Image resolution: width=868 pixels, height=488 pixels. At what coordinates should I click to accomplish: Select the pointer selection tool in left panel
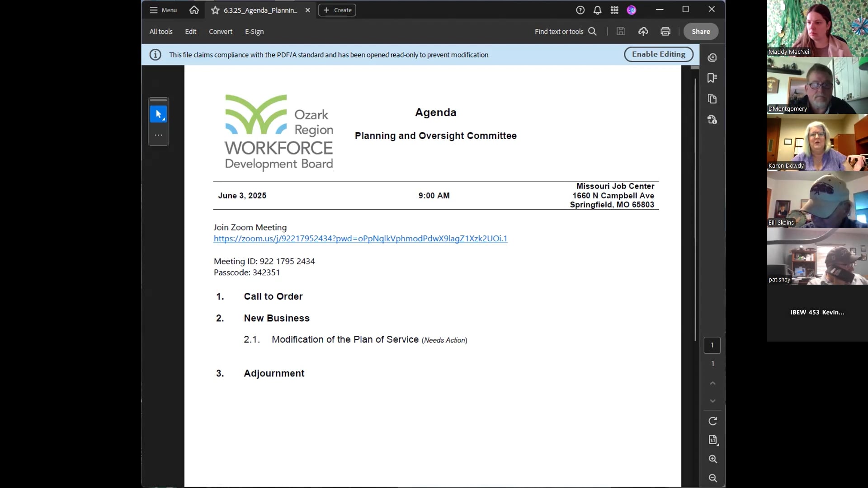coord(158,114)
